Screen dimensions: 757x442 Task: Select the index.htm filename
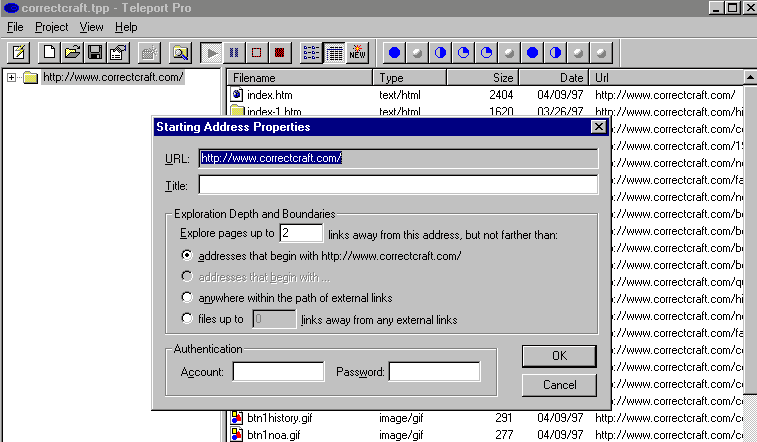point(269,95)
